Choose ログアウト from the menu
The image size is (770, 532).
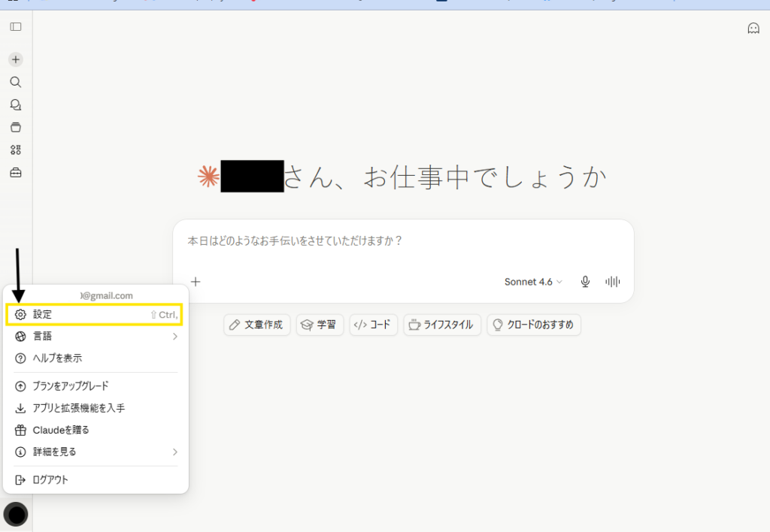click(x=95, y=480)
